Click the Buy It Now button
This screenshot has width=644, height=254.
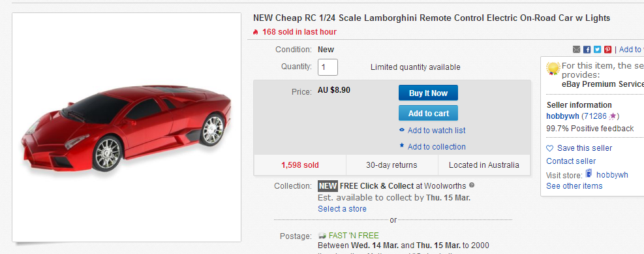(428, 93)
